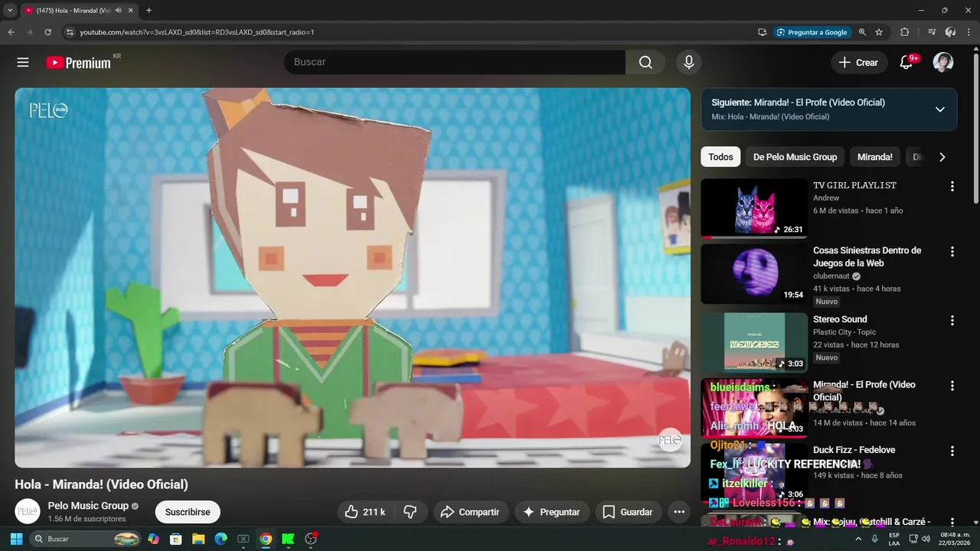This screenshot has width=980, height=551.
Task: Open Microsoft Edge from taskbar
Action: pyautogui.click(x=220, y=539)
